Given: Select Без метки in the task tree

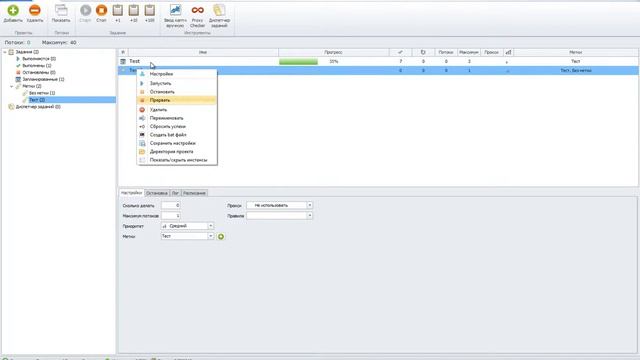Looking at the screenshot, I should 42,93.
